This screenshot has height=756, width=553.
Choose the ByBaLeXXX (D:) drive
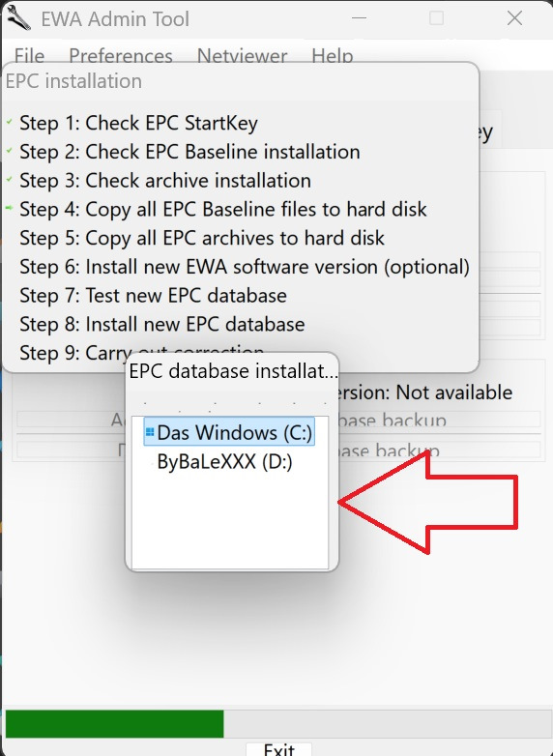tap(224, 461)
